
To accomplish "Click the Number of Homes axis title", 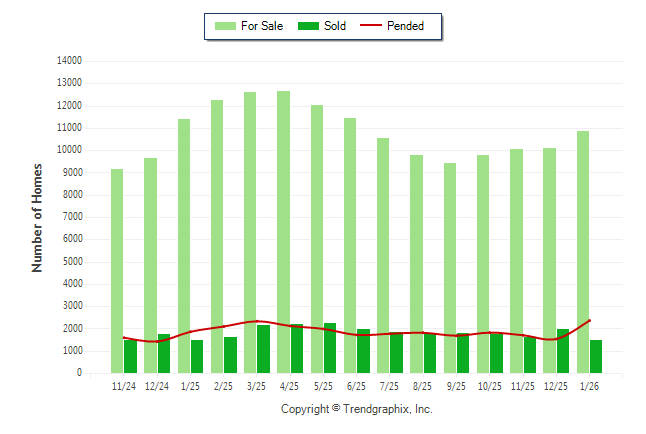I will [38, 217].
